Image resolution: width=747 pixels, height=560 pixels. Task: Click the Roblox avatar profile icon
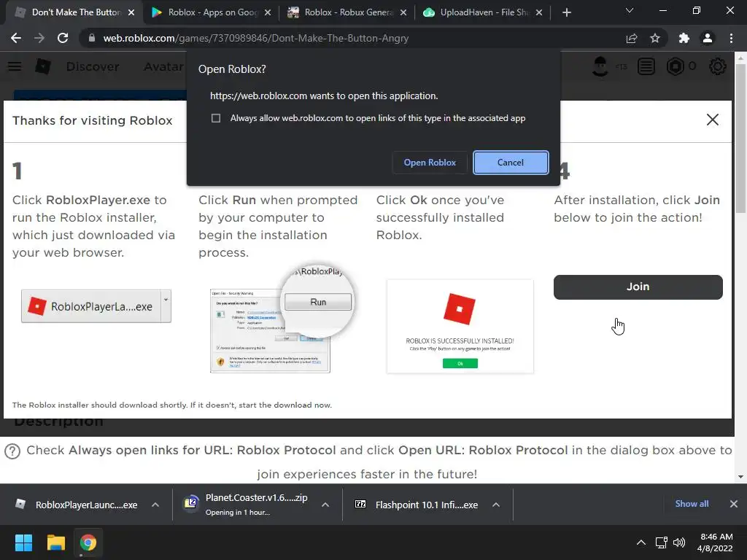tap(600, 66)
